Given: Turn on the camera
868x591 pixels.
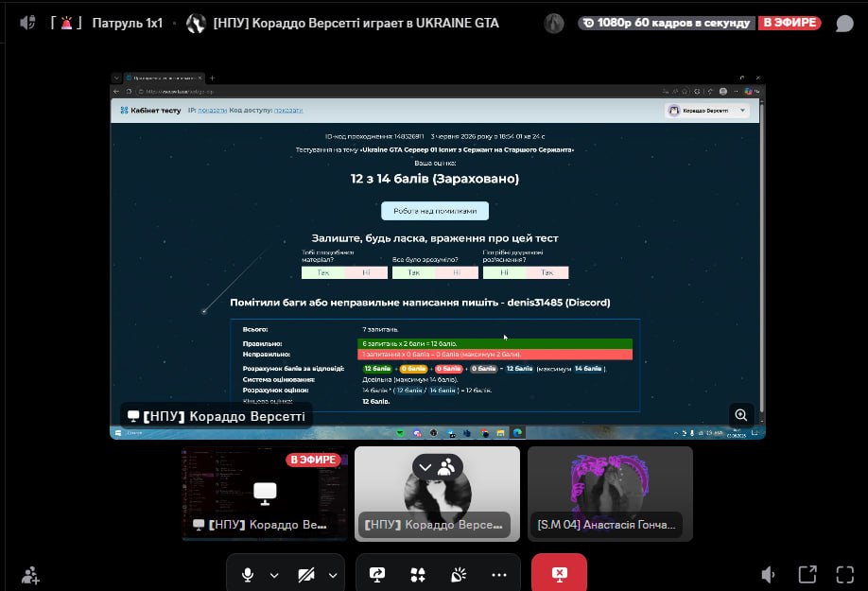Looking at the screenshot, I should (x=306, y=575).
